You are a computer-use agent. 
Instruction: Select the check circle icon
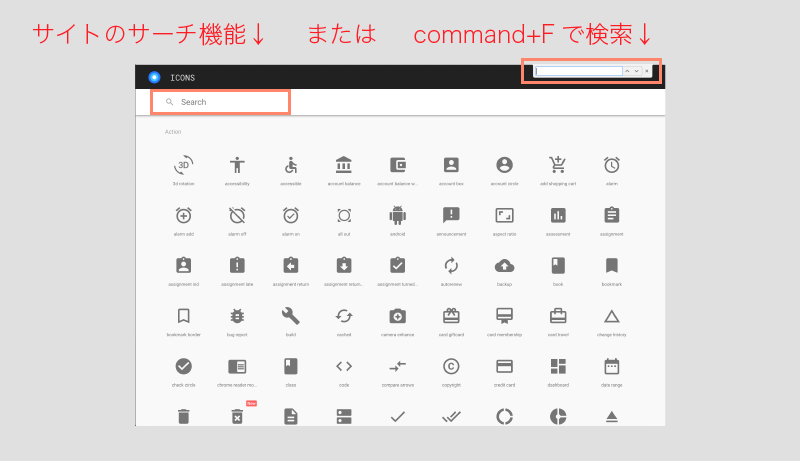tap(183, 365)
